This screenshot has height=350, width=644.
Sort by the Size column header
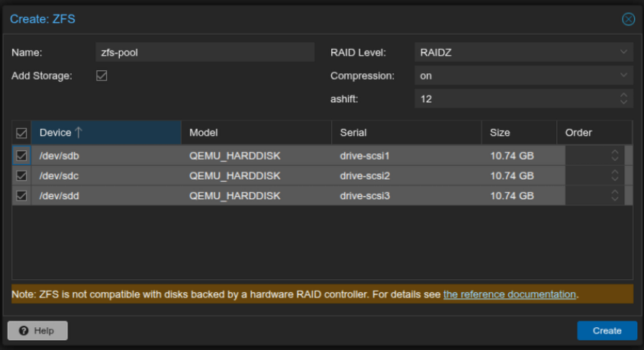[x=519, y=133]
